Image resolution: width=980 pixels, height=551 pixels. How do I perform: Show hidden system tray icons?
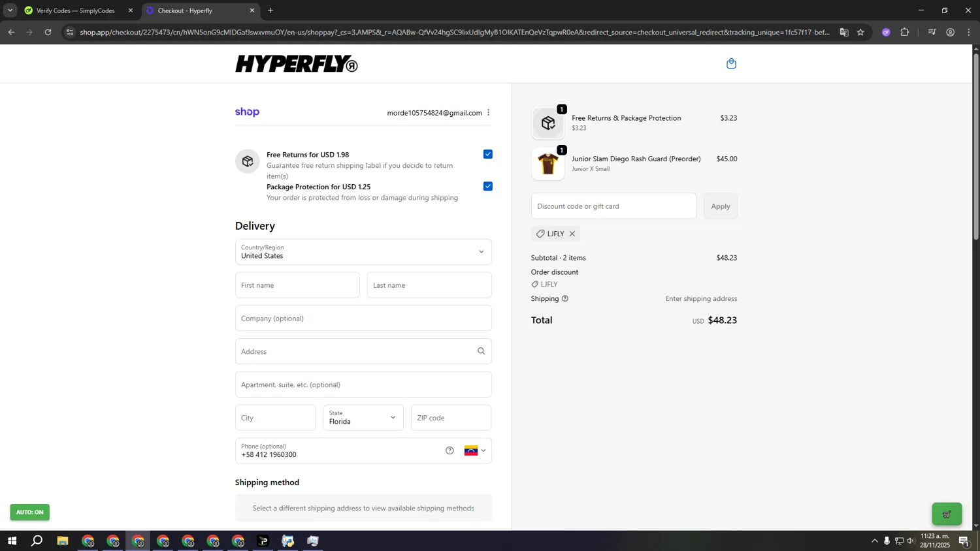(x=875, y=541)
